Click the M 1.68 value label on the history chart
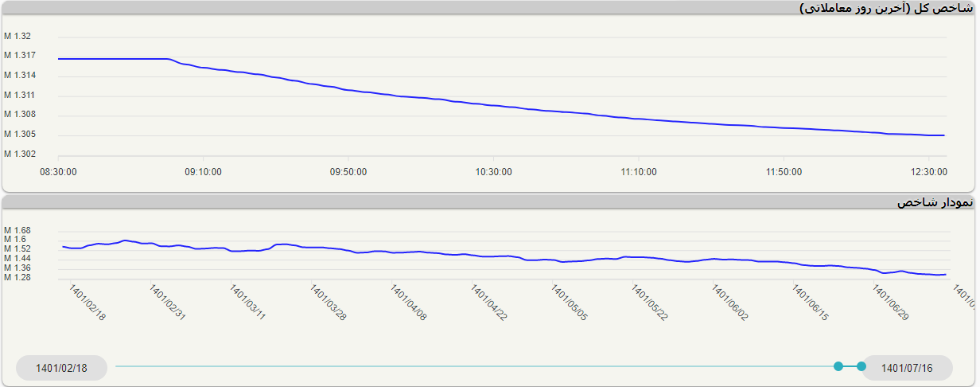This screenshot has height=387, width=980. pos(17,231)
